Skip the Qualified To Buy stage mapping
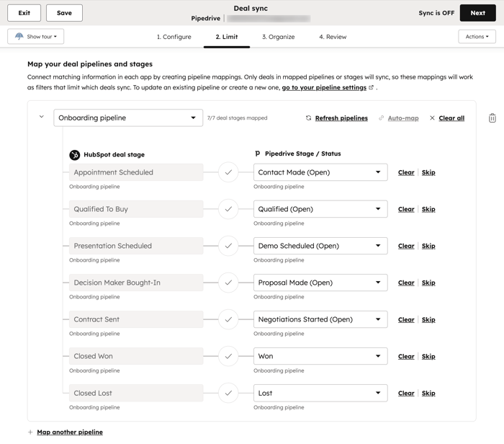Screen dimensions: 504x444 pos(428,209)
